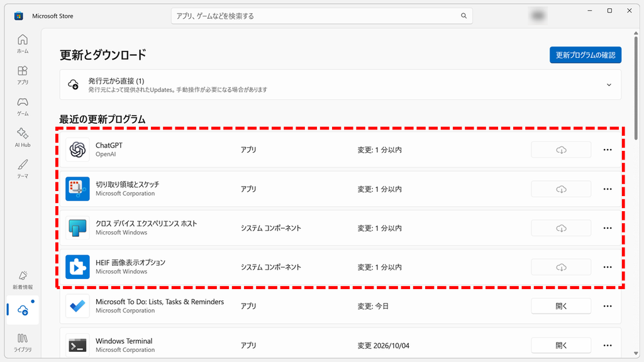Click download cloud button for 切り取り領域とスケッチ
The height and width of the screenshot is (362, 644).
561,189
